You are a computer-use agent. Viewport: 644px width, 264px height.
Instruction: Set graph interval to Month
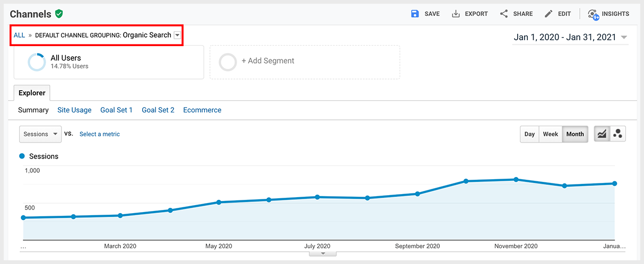(x=575, y=134)
